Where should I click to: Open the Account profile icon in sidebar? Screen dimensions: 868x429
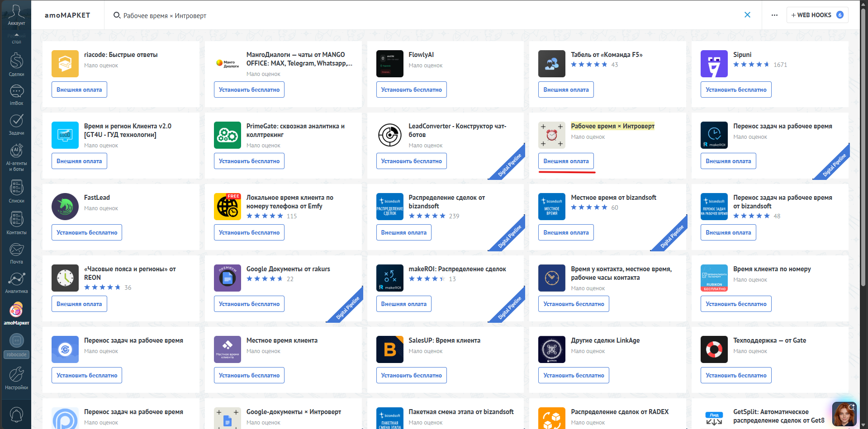(x=16, y=14)
